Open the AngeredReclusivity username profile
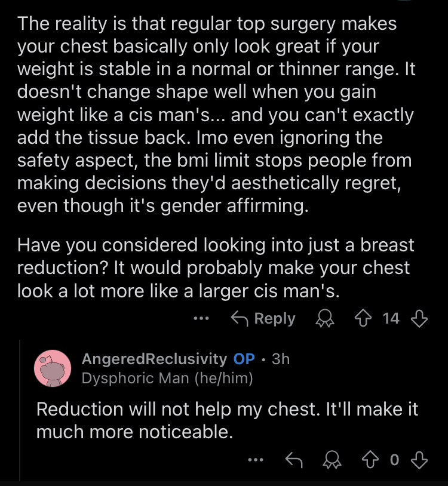 click(x=154, y=359)
